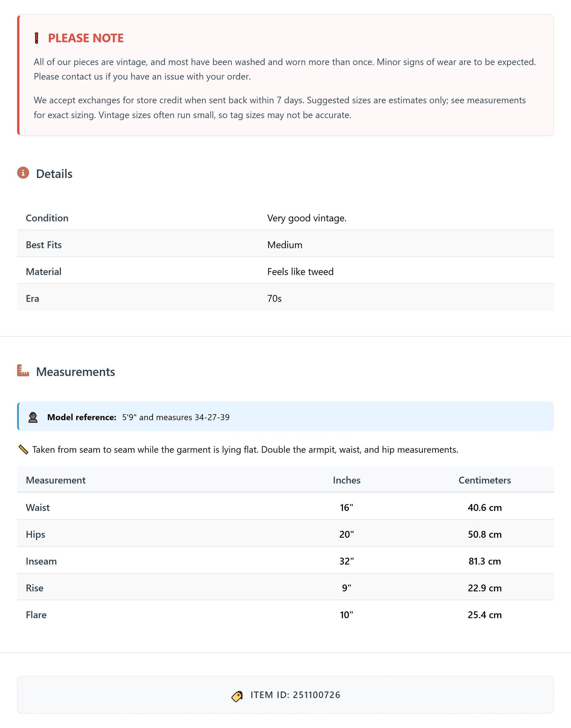Click the model reference person icon
Viewport: 571px width, 728px height.
[x=33, y=417]
